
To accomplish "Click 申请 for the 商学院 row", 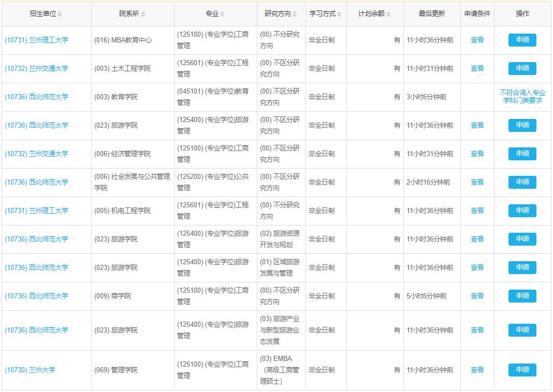I will click(x=522, y=296).
